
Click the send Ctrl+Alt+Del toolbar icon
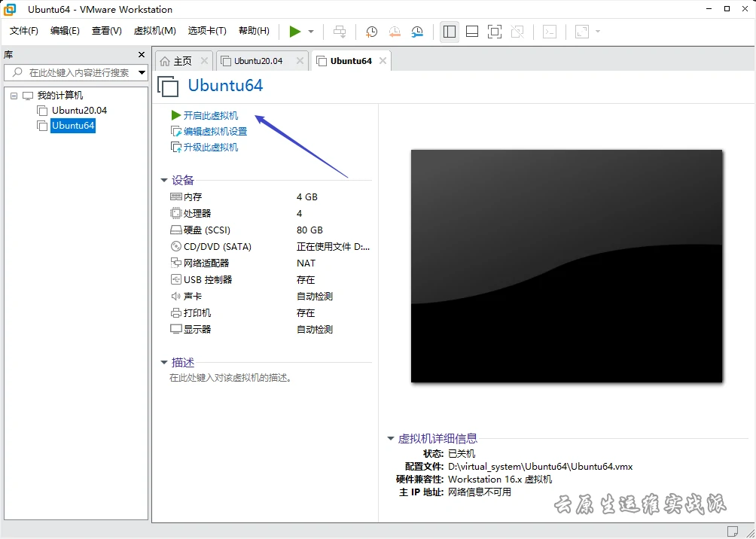click(x=340, y=32)
